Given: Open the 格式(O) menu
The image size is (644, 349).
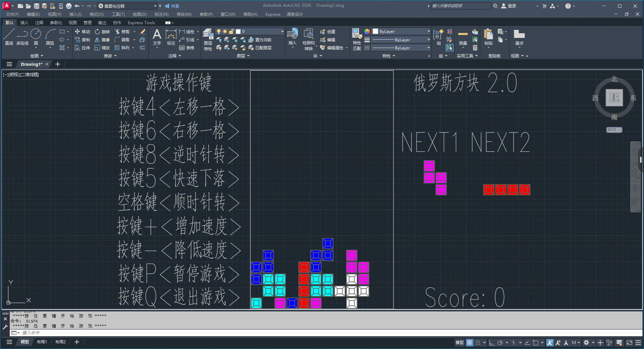Looking at the screenshot, I should coord(96,14).
